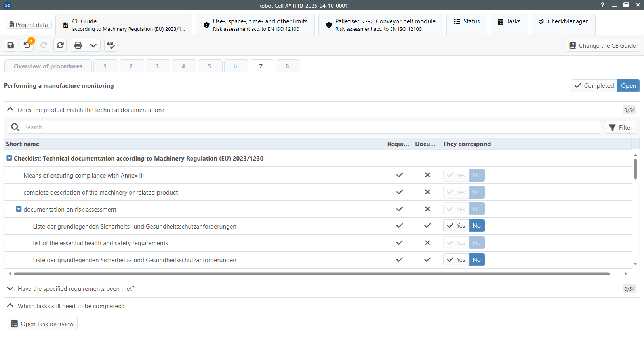
Task: Click the 'Requi...' column header
Action: (398, 144)
